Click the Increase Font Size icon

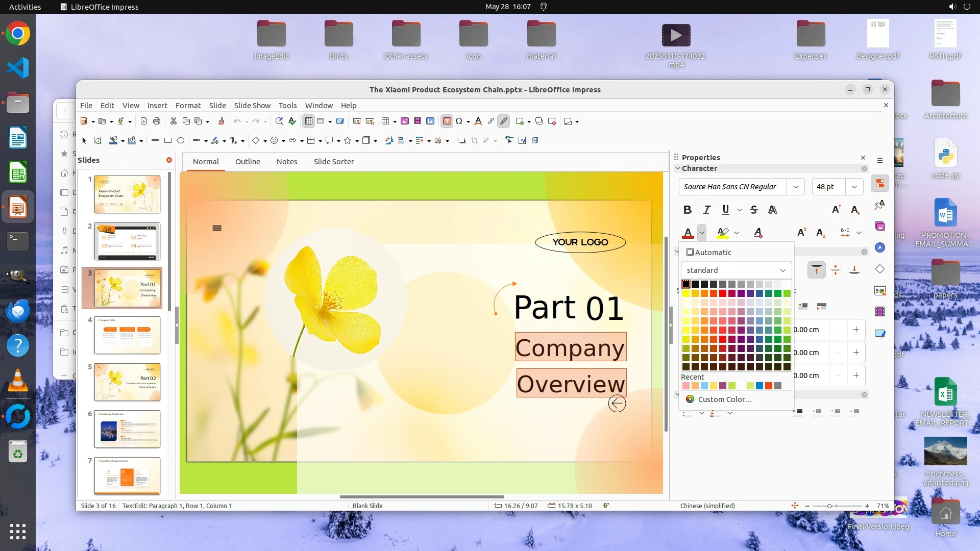pos(836,210)
